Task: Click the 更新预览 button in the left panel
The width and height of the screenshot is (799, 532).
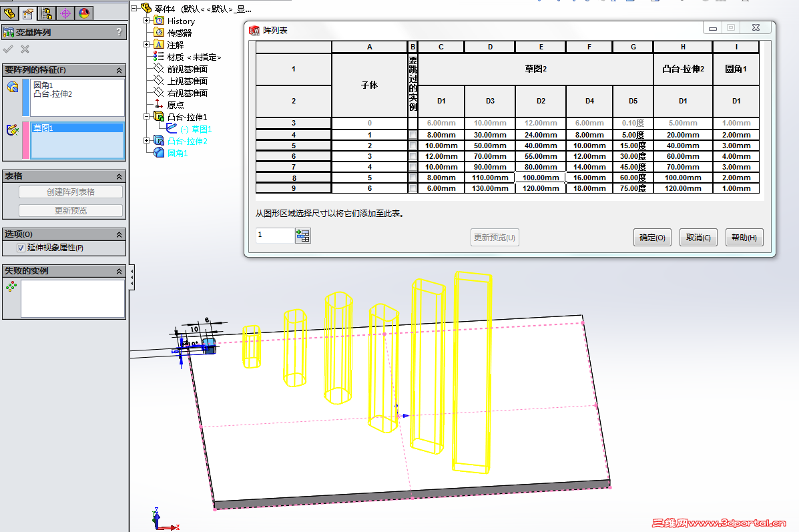Action: (x=71, y=210)
